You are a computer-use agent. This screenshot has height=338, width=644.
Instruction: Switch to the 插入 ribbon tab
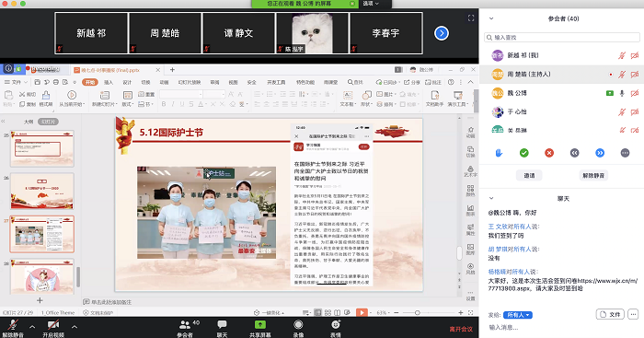coord(109,82)
